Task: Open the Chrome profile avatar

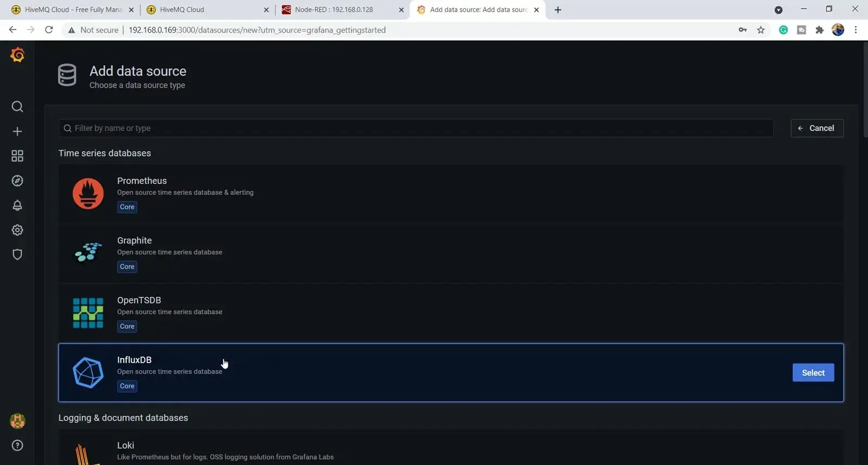Action: (x=838, y=30)
